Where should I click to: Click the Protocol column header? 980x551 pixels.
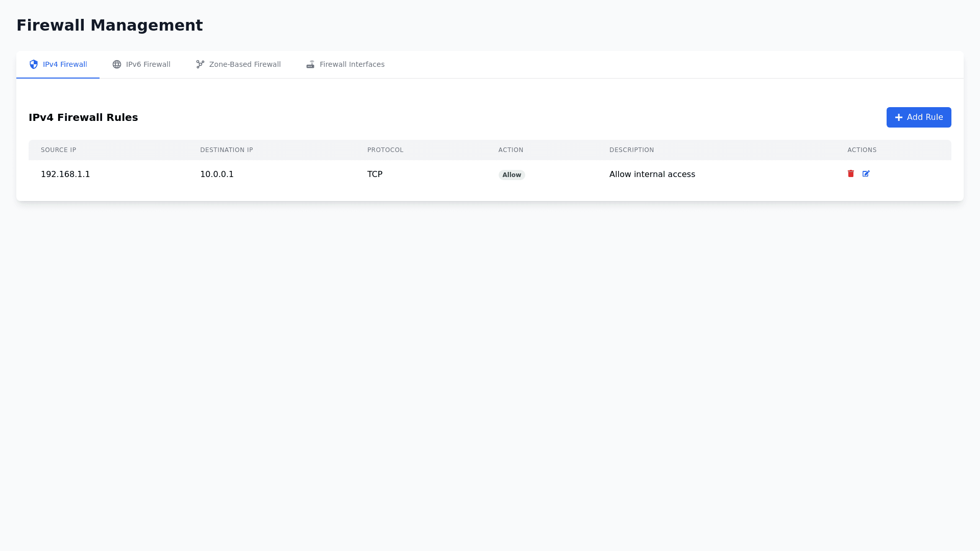pos(385,150)
